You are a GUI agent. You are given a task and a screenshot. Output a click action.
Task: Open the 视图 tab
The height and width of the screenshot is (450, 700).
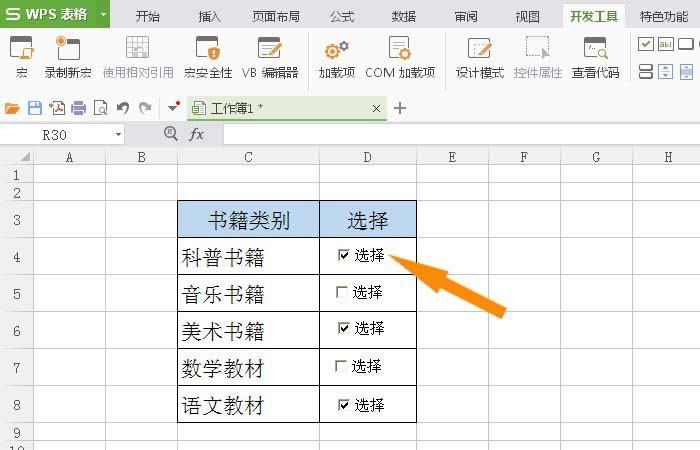point(528,17)
